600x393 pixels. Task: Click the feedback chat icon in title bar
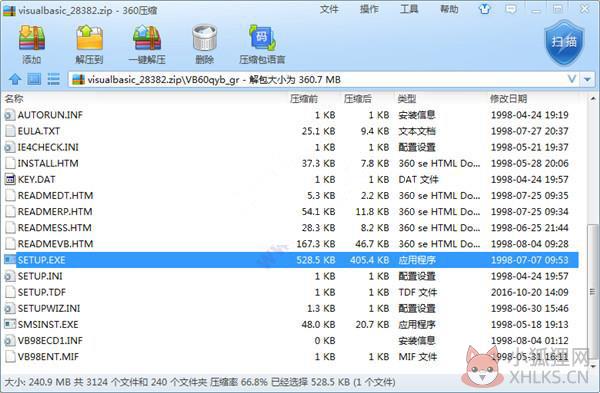[510, 10]
